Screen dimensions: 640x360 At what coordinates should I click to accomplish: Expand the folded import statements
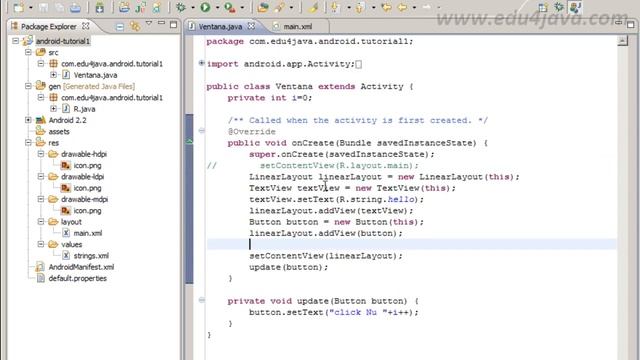(x=202, y=63)
